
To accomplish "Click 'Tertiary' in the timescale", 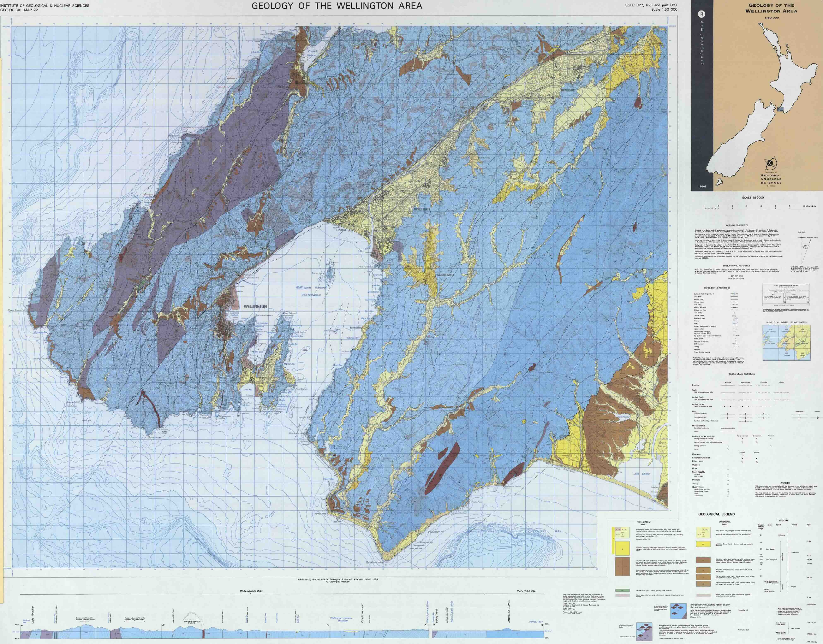I will (794, 587).
